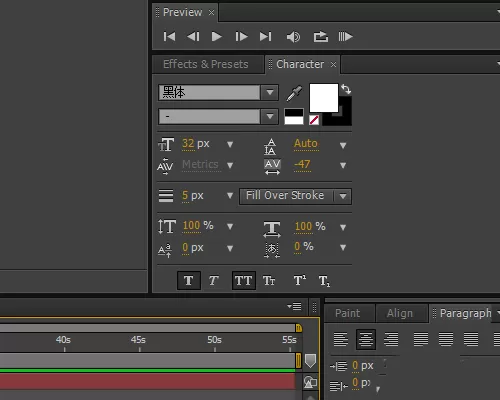Switch to Effects & Presets tab
The height and width of the screenshot is (400, 500).
[x=206, y=64]
